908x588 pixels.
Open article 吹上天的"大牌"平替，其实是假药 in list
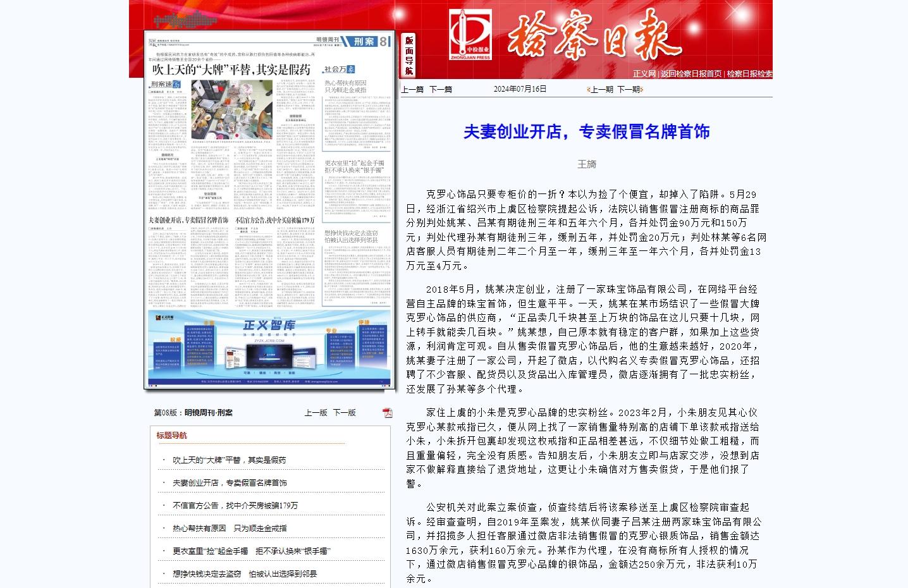(x=229, y=460)
